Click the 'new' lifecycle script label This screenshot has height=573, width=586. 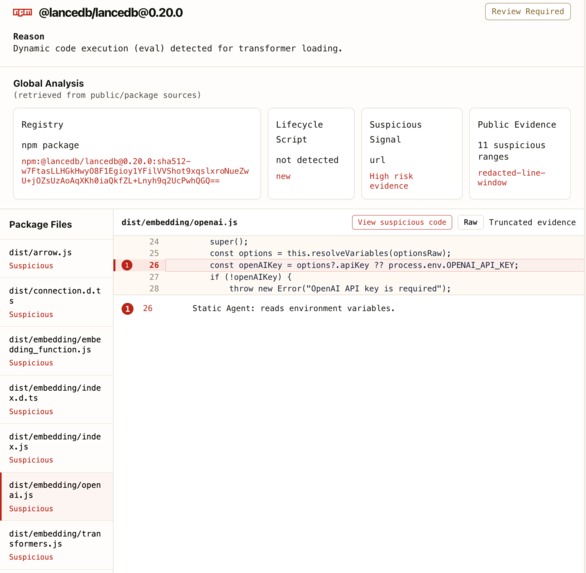pos(283,176)
